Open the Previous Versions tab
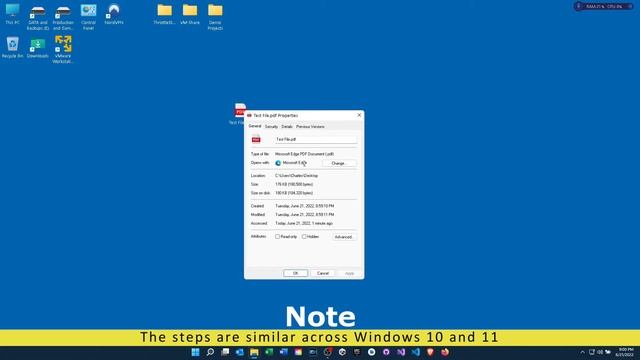 coord(310,127)
